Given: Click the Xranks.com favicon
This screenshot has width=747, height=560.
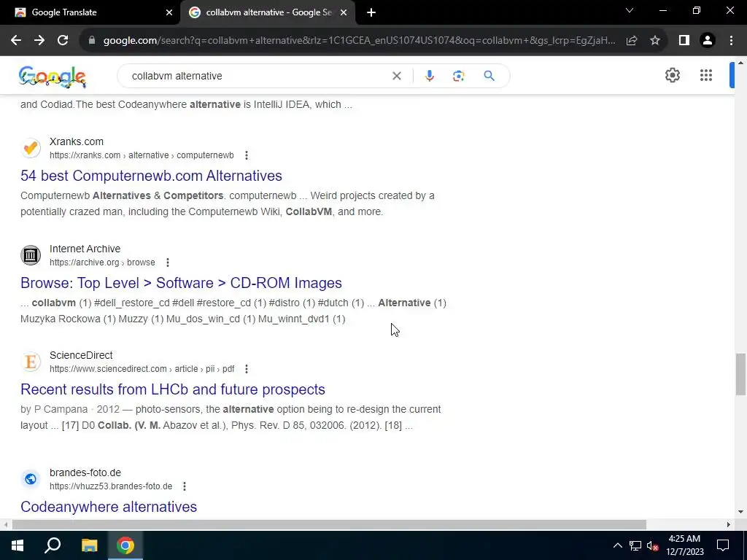Looking at the screenshot, I should point(31,148).
